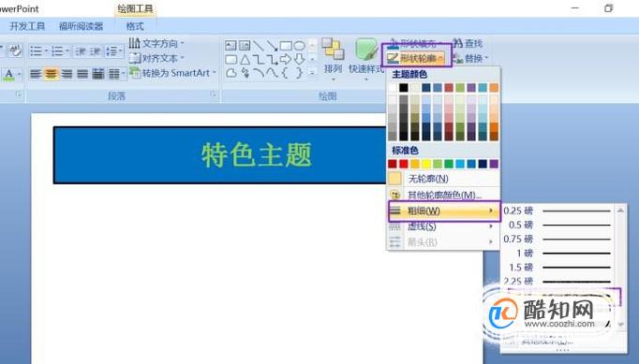Expand the Dashes (虚线) submenu

coord(442,226)
